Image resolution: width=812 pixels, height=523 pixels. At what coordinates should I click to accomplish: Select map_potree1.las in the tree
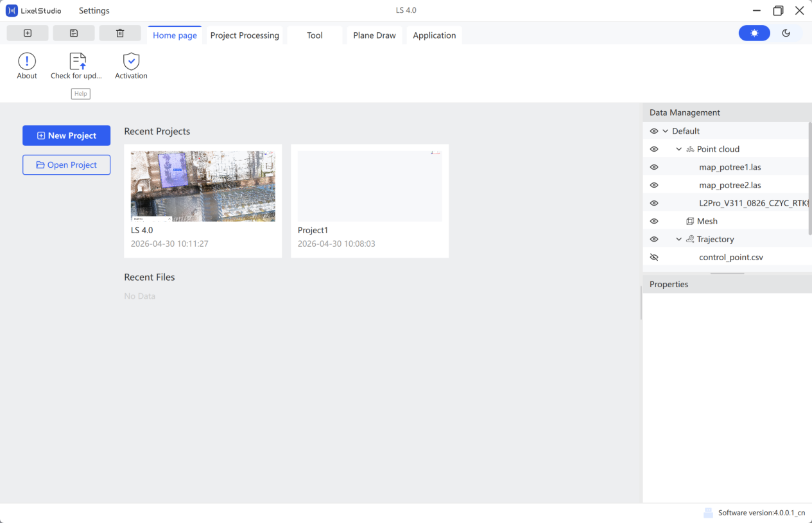point(730,167)
